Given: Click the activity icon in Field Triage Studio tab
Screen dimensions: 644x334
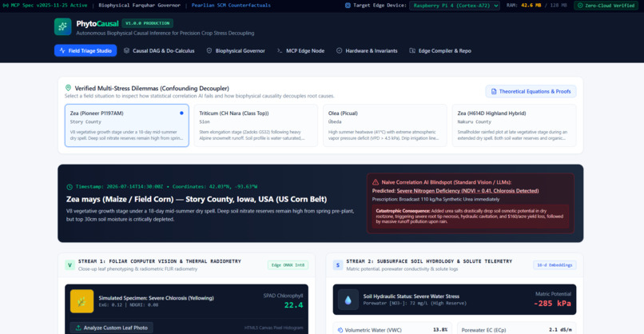Looking at the screenshot, I should tap(62, 50).
